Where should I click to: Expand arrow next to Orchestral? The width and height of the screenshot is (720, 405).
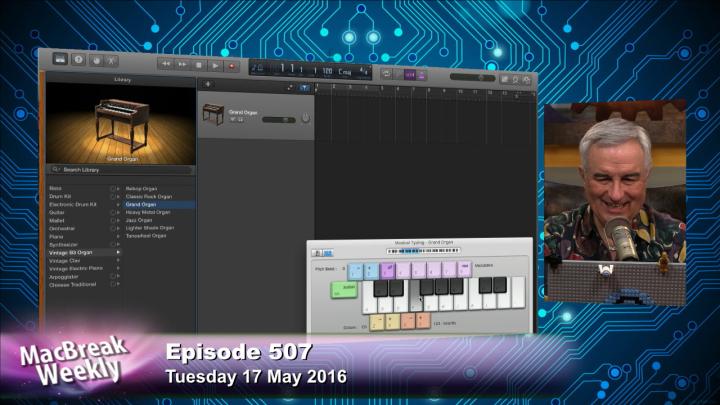(118, 228)
